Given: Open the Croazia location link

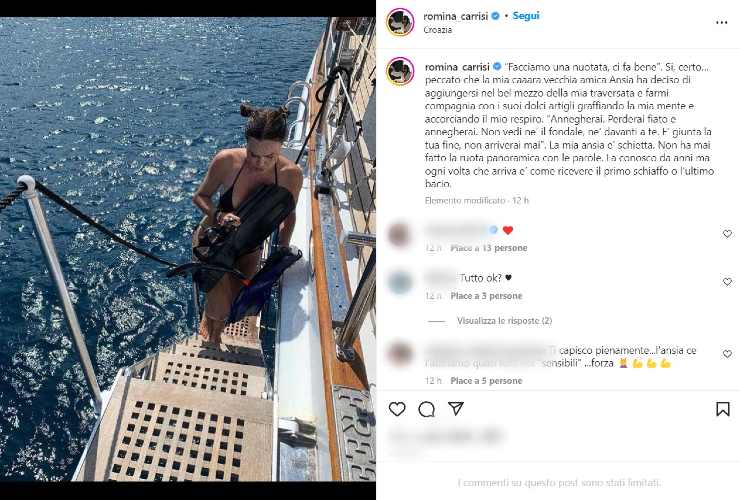Looking at the screenshot, I should tap(437, 30).
